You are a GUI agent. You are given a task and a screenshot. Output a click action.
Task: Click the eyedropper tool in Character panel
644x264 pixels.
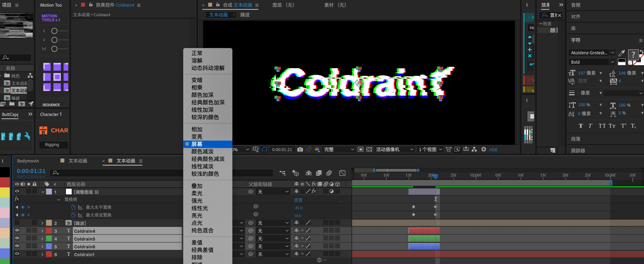(x=622, y=53)
